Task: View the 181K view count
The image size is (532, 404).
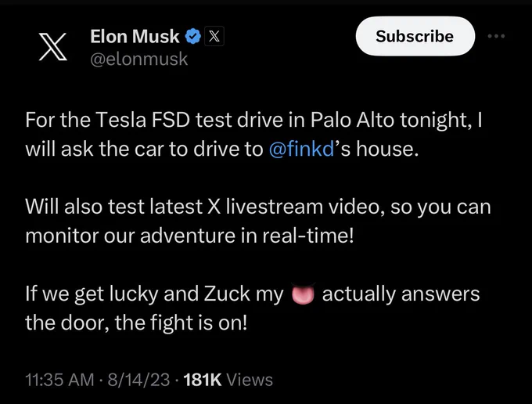Action: (202, 380)
